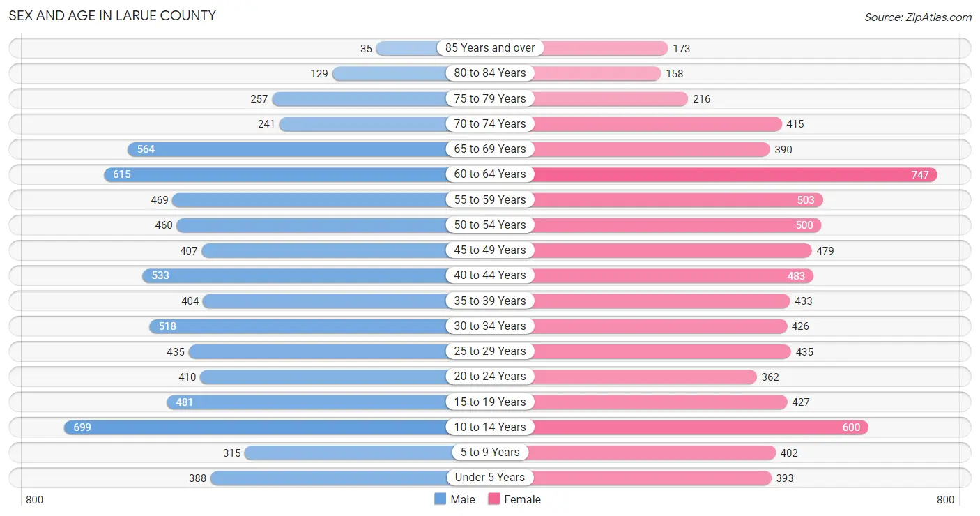Select the Under 5 Years label
980x516 pixels.
pyautogui.click(x=490, y=478)
